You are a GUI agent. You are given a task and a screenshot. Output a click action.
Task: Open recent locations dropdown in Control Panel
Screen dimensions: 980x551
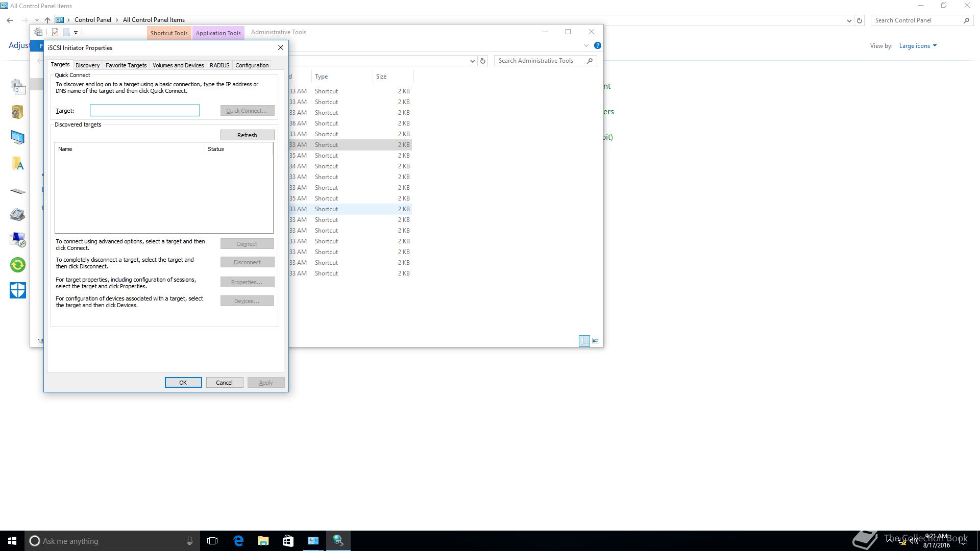click(37, 20)
